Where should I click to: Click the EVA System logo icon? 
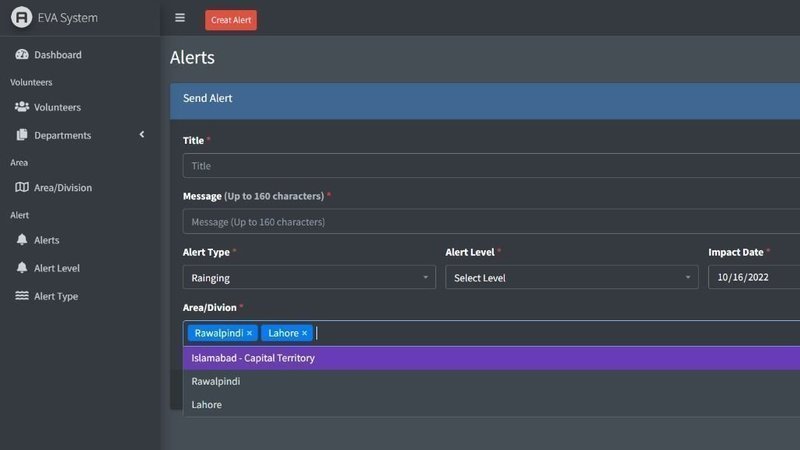click(21, 17)
